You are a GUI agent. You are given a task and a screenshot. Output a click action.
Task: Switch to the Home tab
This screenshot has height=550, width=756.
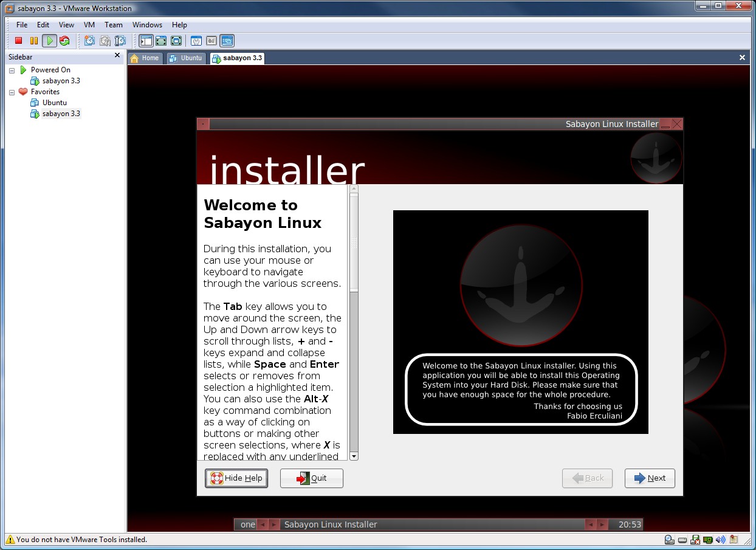[x=145, y=58]
